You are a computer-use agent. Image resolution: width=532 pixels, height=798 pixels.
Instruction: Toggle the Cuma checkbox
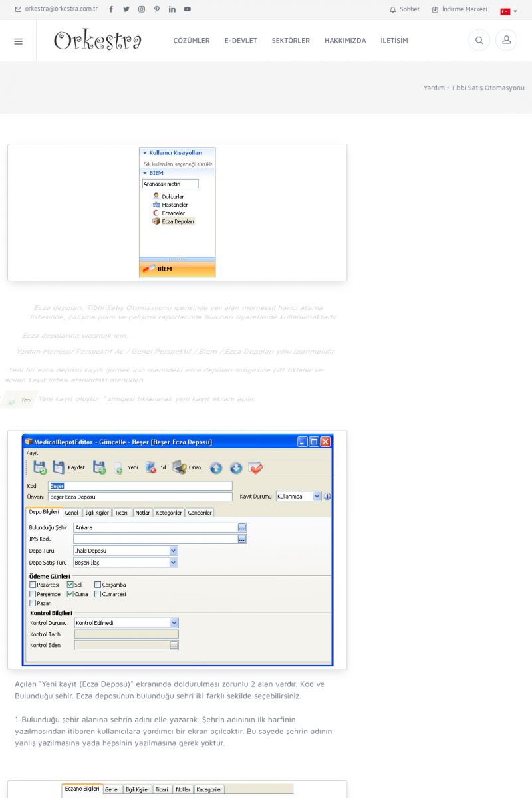70,594
